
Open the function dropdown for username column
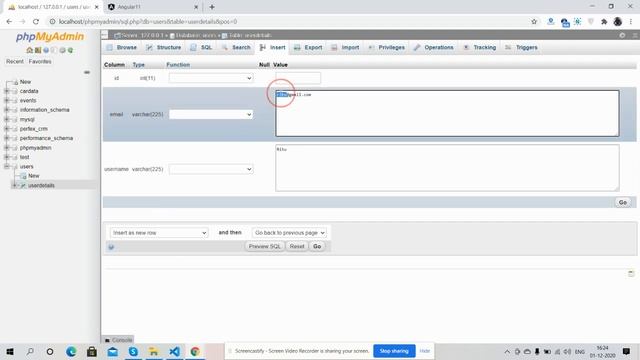[x=211, y=169]
